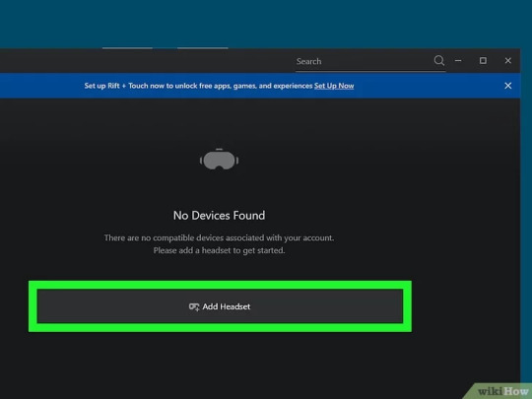Viewport: 532px width, 399px height.
Task: Maximize the Oculus app window
Action: [483, 61]
